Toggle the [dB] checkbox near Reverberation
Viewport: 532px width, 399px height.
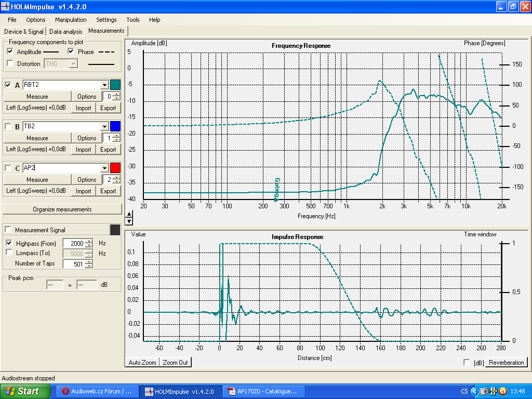click(x=467, y=362)
